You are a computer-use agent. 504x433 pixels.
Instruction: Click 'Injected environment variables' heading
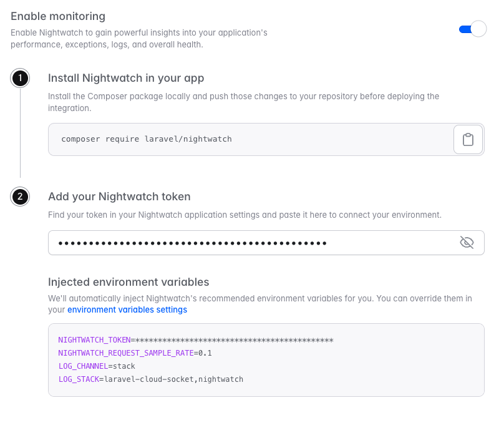coord(128,282)
